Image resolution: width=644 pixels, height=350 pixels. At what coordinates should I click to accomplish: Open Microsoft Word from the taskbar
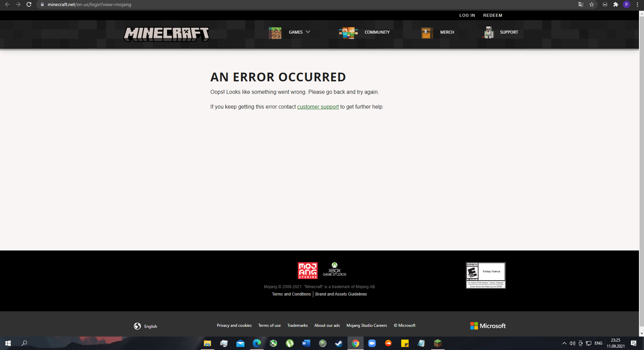[306, 343]
